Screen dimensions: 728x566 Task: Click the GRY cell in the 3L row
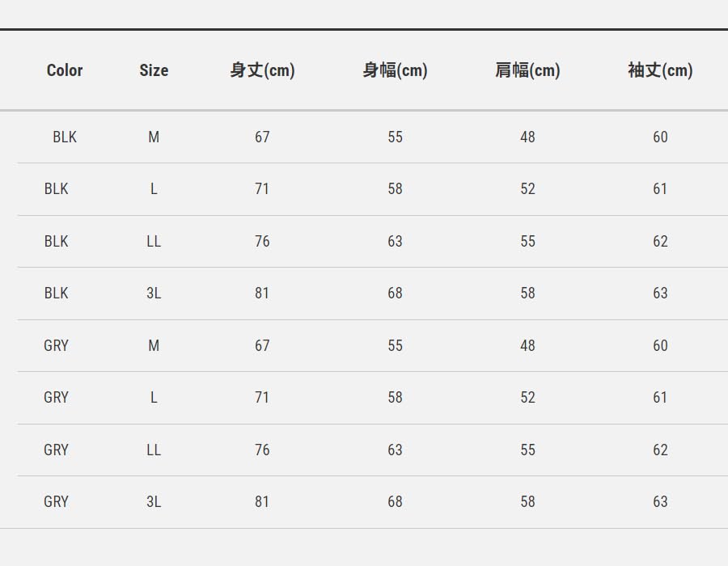coord(57,502)
